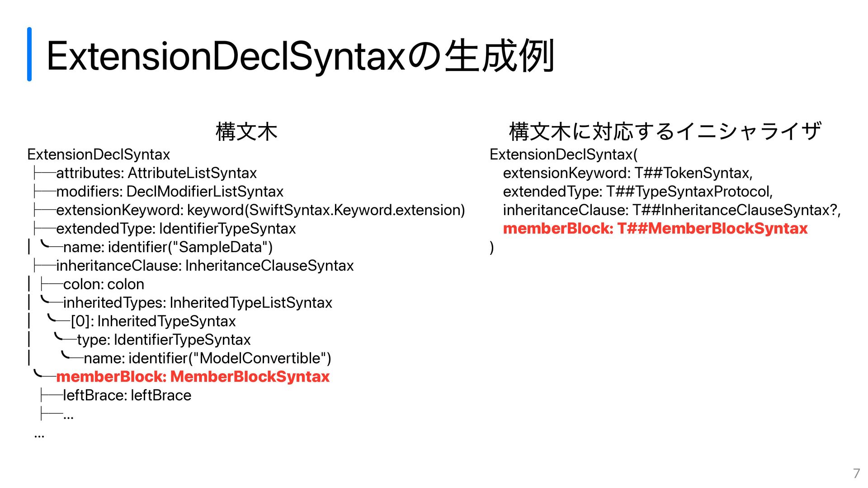
Task: Click leftBrace: leftBrace row
Action: tap(127, 395)
